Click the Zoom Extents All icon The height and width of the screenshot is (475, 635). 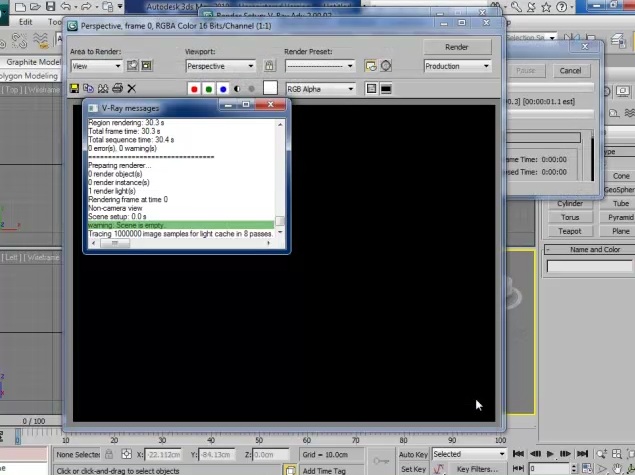(616, 454)
